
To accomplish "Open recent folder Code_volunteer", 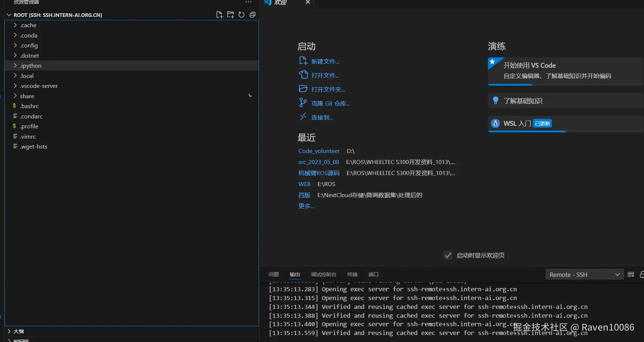I will (x=319, y=151).
